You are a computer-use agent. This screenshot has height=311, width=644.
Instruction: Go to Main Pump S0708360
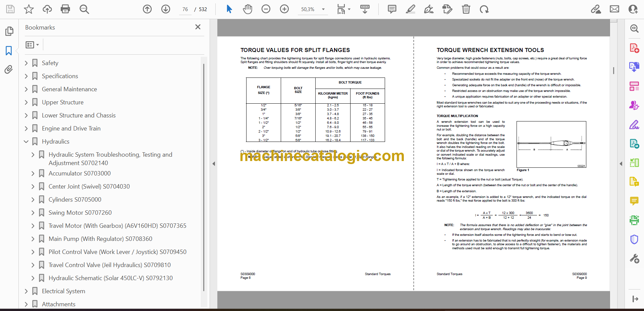100,239
